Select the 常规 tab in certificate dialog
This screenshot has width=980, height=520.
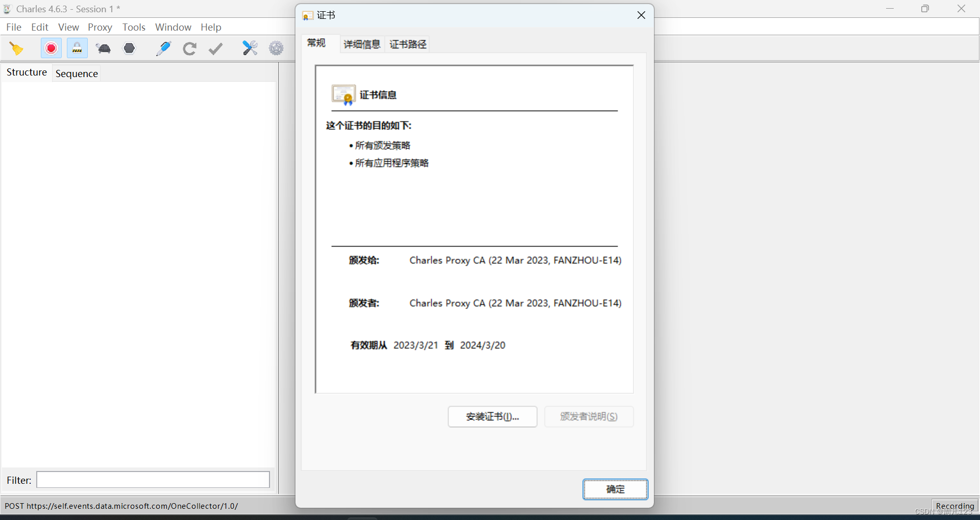tap(316, 43)
